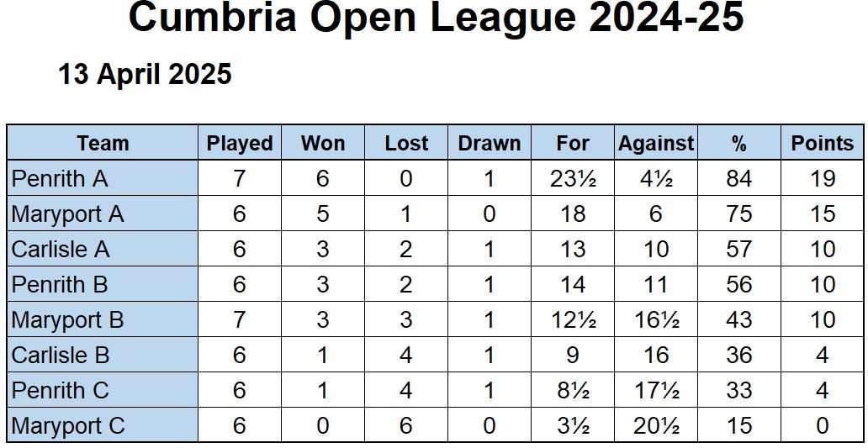Viewport: 868px width, 448px height.
Task: Click the Penrith B team cell
Action: click(x=103, y=284)
